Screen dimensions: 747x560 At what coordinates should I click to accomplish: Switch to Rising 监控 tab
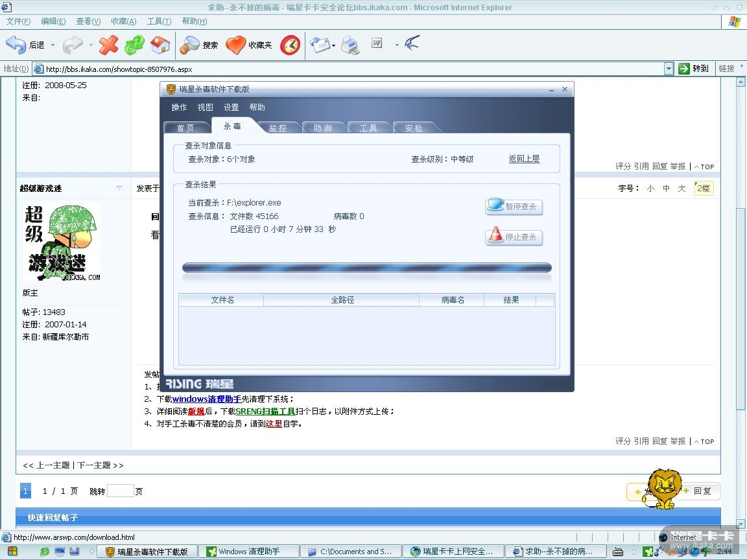278,128
